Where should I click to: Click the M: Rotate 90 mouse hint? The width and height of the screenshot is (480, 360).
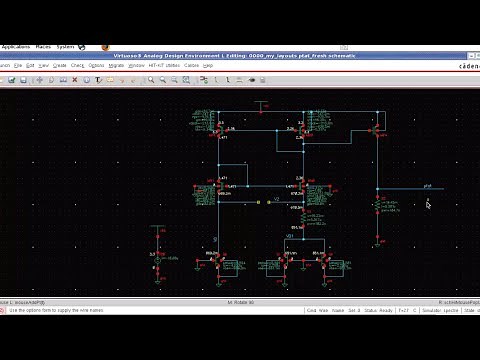241,302
